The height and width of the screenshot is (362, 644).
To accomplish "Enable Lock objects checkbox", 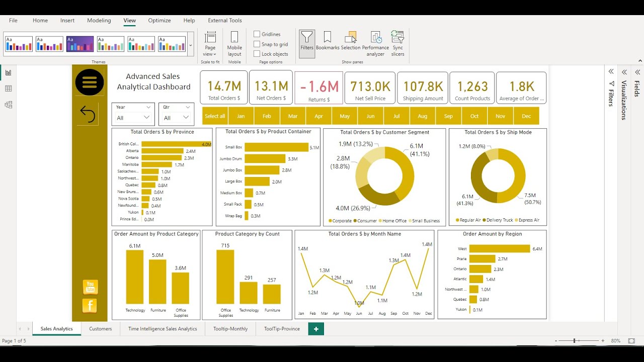I will tap(257, 54).
